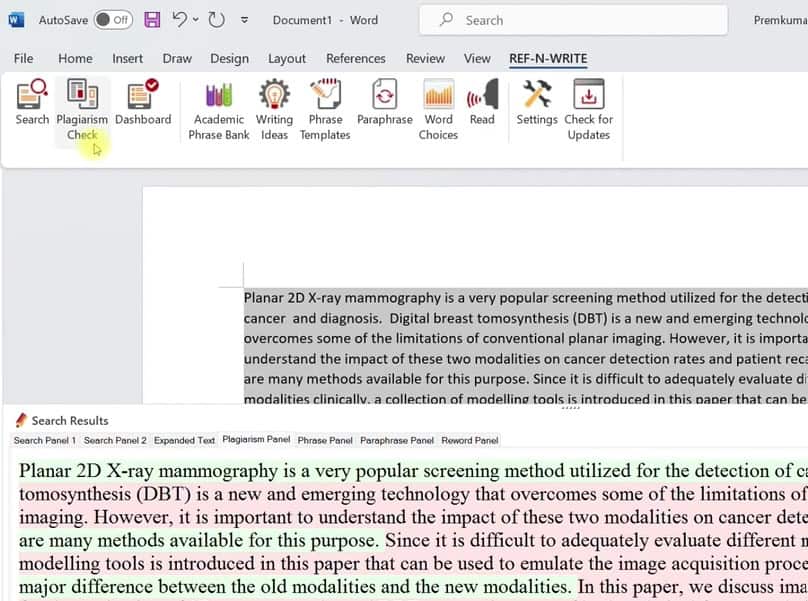Open the File tab
Image resolution: width=808 pixels, height=601 pixels.
pos(23,58)
